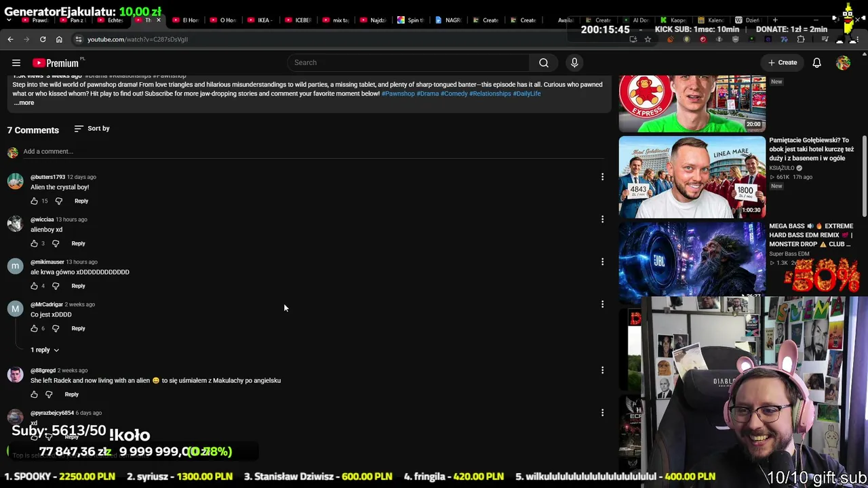Like the comment by @wicciaa
This screenshot has height=488, width=868.
34,243
